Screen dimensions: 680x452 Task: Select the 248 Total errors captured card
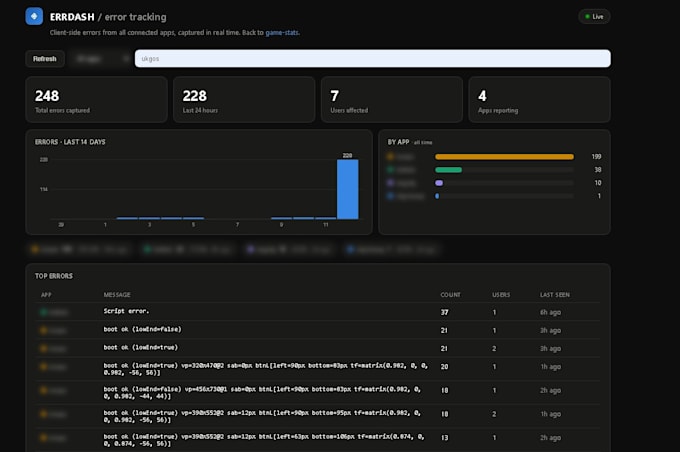click(x=96, y=100)
